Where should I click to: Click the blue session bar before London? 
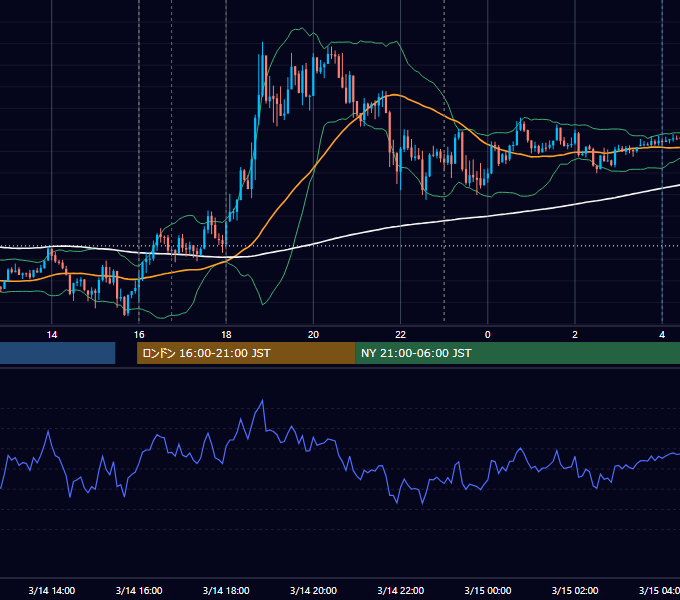[x=57, y=353]
